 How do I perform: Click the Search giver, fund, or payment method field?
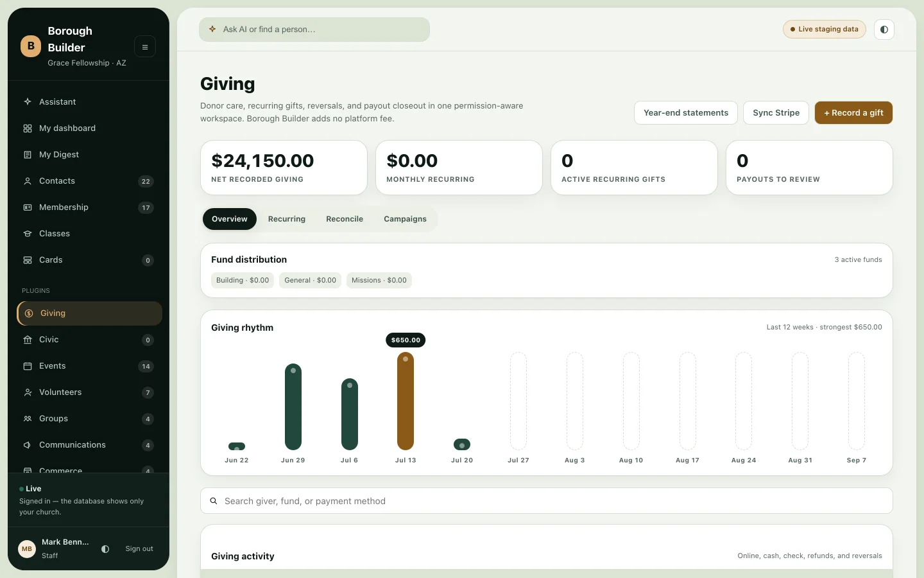click(547, 501)
